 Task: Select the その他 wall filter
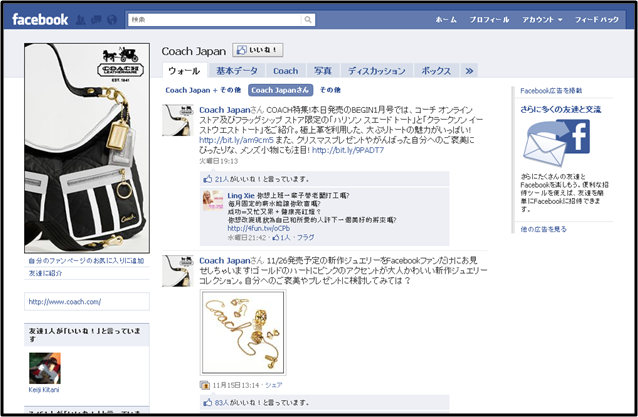(x=330, y=90)
